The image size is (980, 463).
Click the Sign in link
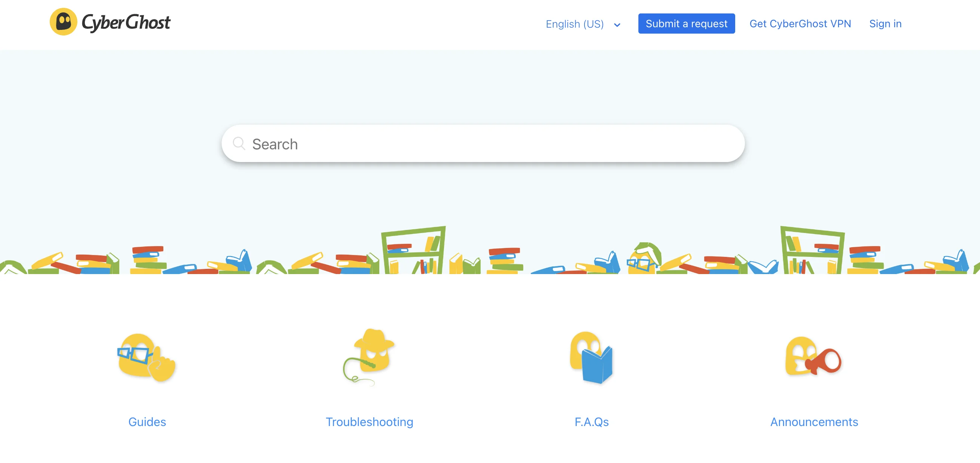pyautogui.click(x=885, y=24)
